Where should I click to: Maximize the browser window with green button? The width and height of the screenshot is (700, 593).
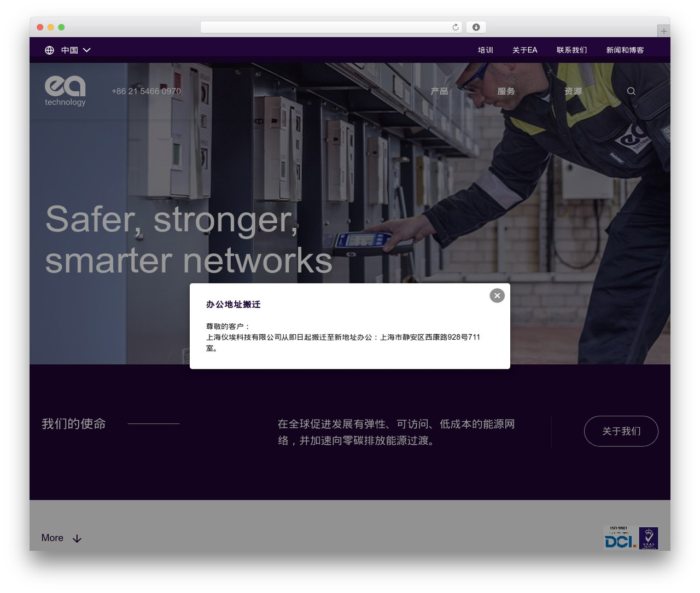61,27
